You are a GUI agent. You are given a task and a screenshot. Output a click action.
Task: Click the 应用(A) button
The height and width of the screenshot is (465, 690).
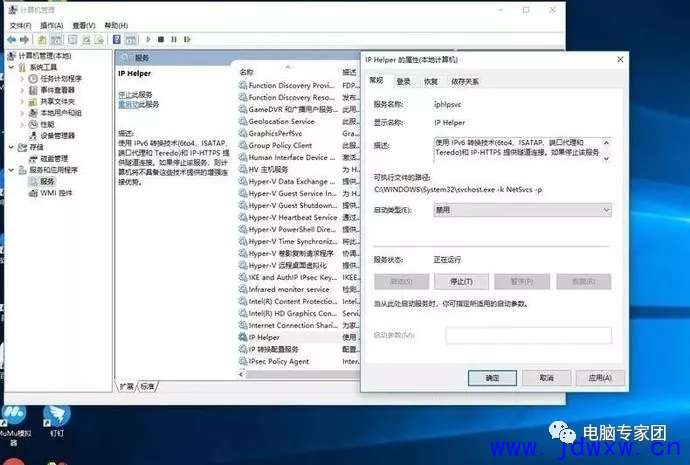coord(600,378)
